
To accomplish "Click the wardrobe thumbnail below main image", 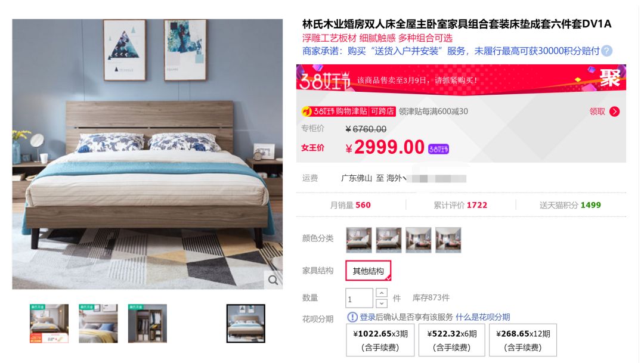I will [147, 324].
